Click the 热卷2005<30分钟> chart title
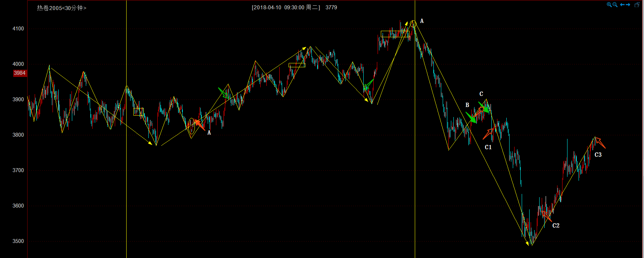Screen dimensions: 644x258 [62, 8]
